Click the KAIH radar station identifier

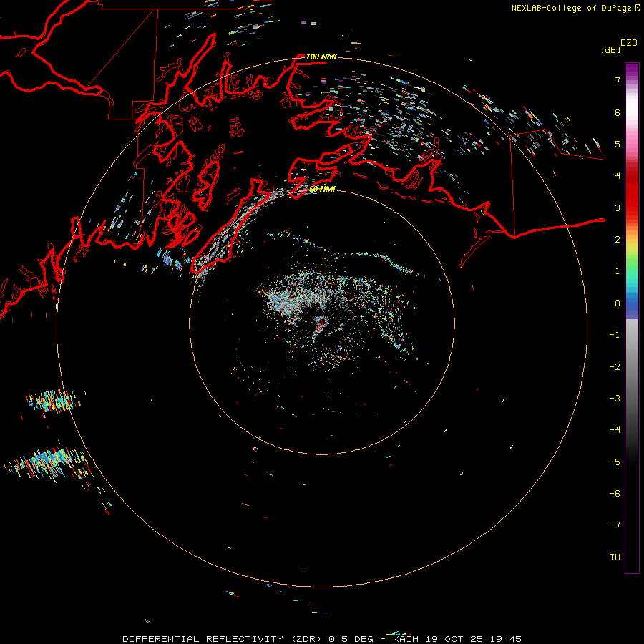click(406, 639)
